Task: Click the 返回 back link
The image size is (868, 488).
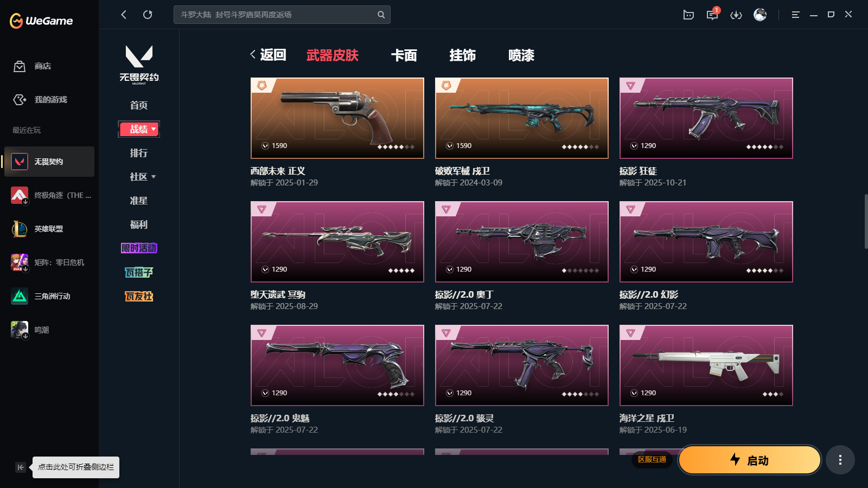Action: pyautogui.click(x=268, y=55)
